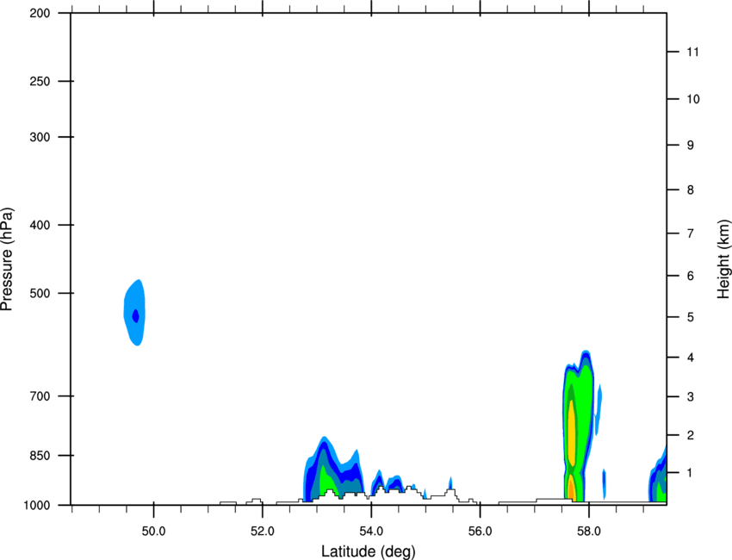This screenshot has width=732, height=560.
Task: Click the 54.0 latitude tick label
Action: pos(371,532)
